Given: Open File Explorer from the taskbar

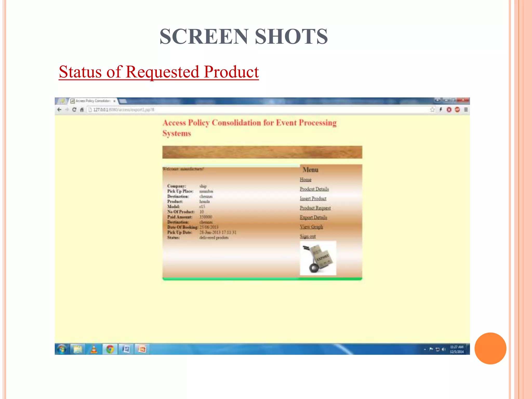Looking at the screenshot, I should click(78, 349).
